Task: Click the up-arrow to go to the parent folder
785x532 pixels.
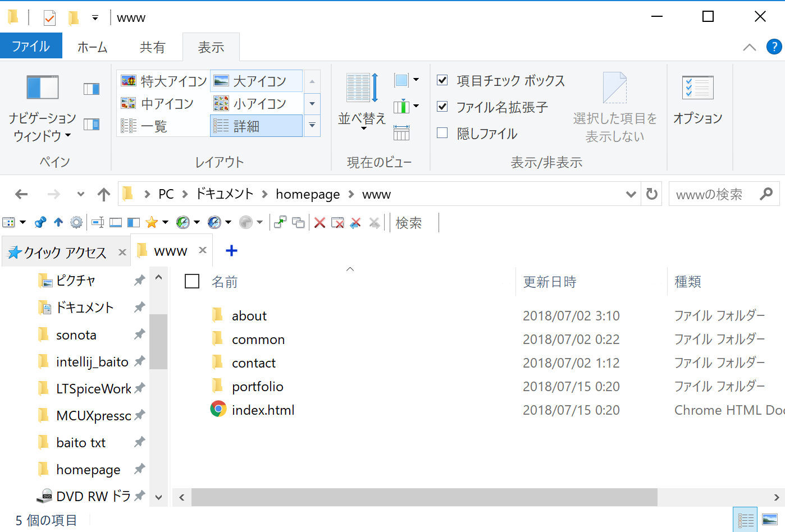Action: [103, 195]
